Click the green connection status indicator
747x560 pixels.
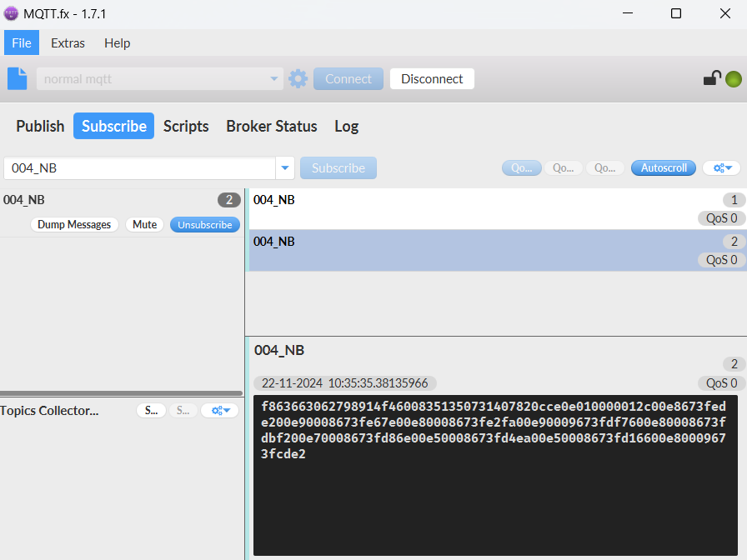(x=734, y=79)
